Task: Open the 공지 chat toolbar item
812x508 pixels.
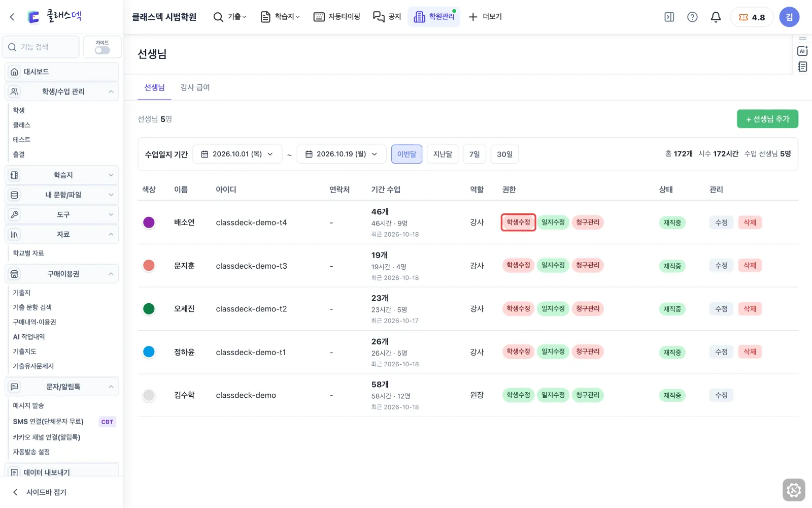Action: click(387, 17)
